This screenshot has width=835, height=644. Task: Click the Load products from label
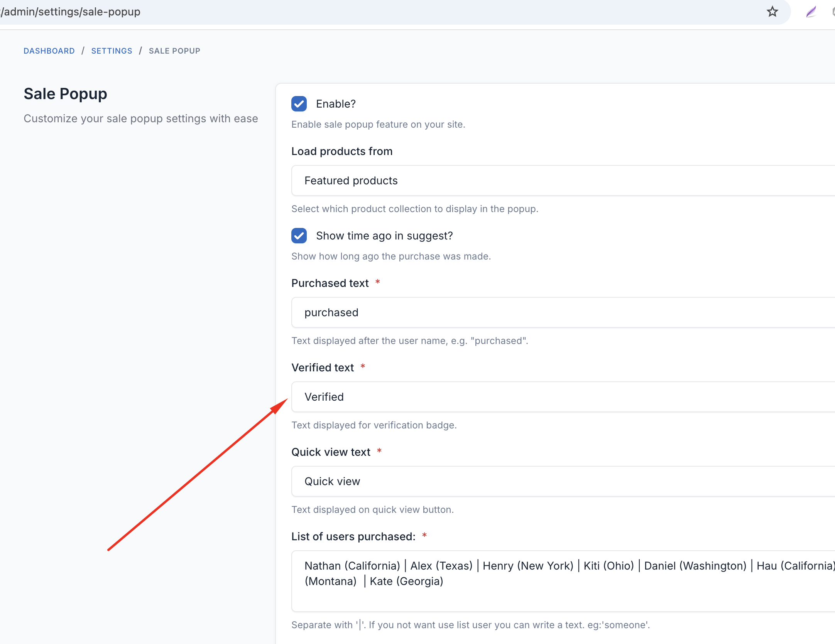342,151
